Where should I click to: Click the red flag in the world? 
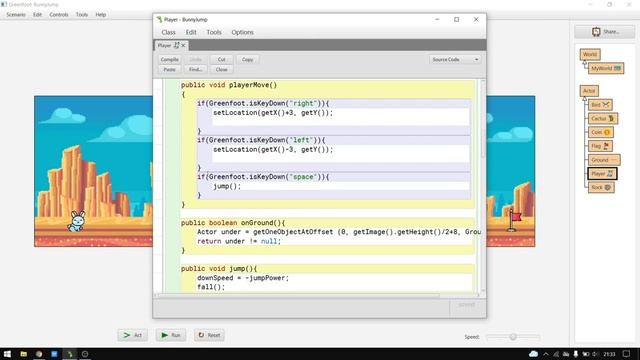514,220
